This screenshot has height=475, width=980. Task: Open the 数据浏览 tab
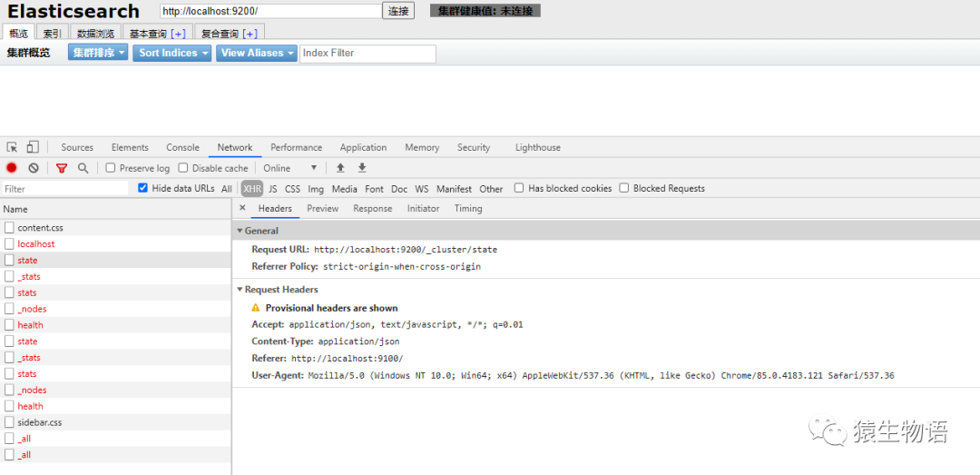pos(95,34)
